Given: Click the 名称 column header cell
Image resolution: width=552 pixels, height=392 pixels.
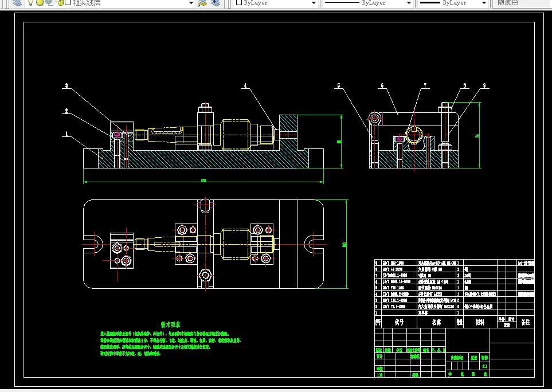Looking at the screenshot, I should click(x=437, y=322).
